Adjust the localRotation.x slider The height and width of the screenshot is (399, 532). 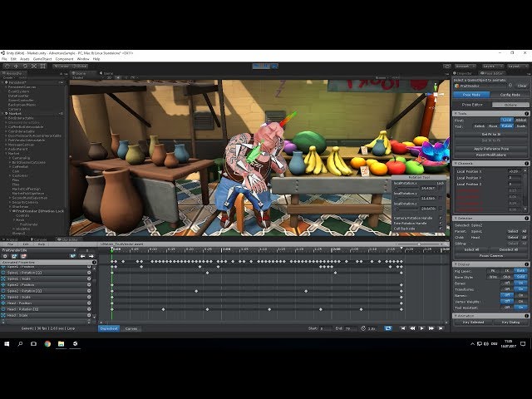coord(406,188)
